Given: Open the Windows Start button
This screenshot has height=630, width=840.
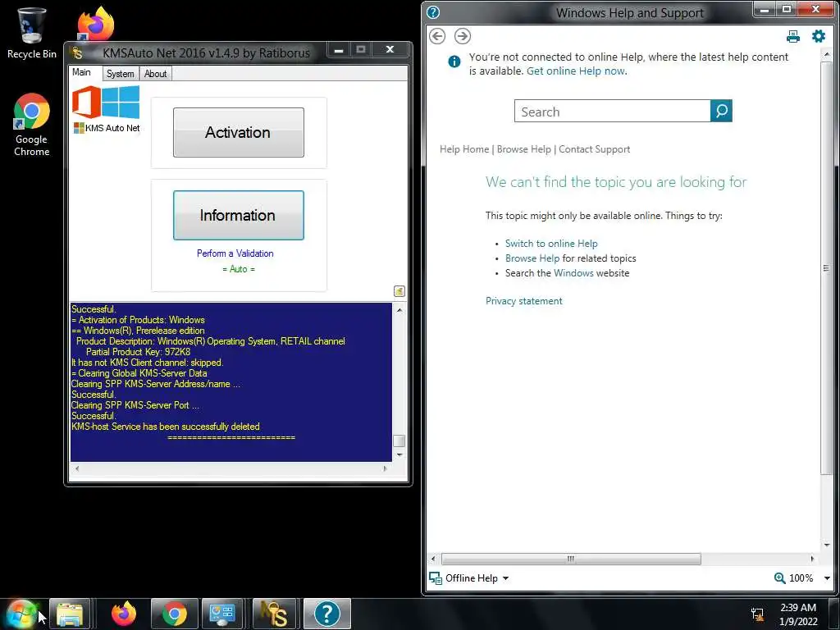Looking at the screenshot, I should (x=21, y=614).
